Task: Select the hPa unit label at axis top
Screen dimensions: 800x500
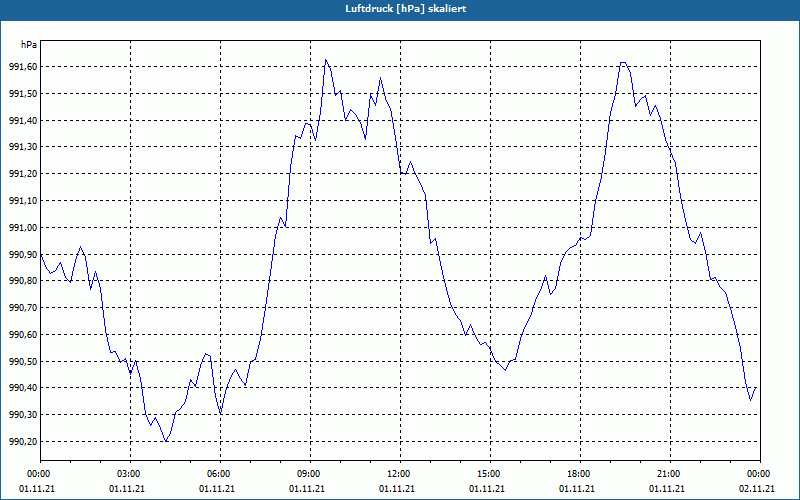Action: click(x=29, y=45)
